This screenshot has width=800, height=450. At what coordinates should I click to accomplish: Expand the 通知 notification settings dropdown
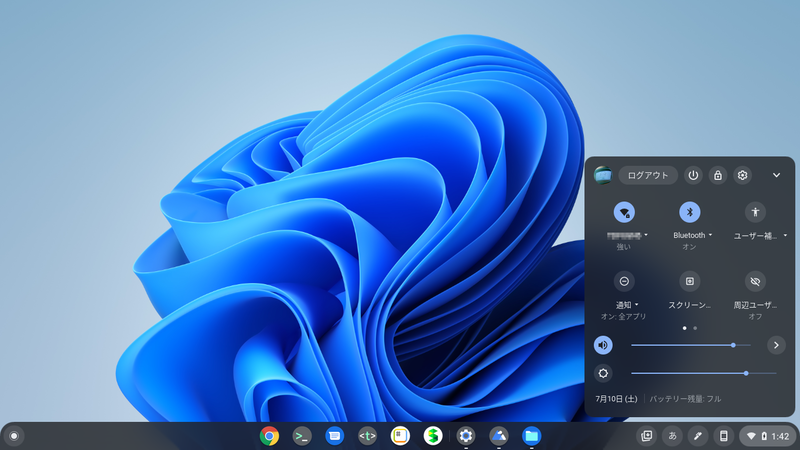[x=627, y=305]
